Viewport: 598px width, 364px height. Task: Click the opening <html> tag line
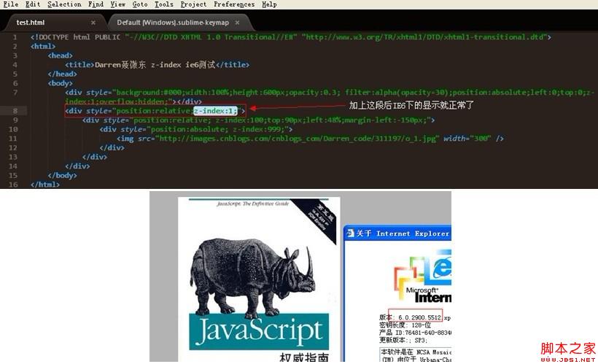pyautogui.click(x=43, y=47)
